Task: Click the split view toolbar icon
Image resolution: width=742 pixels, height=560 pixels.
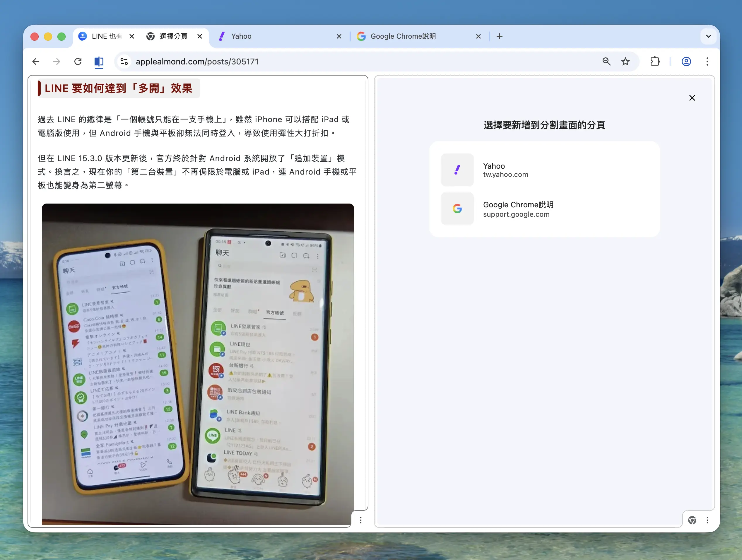Action: [x=99, y=62]
